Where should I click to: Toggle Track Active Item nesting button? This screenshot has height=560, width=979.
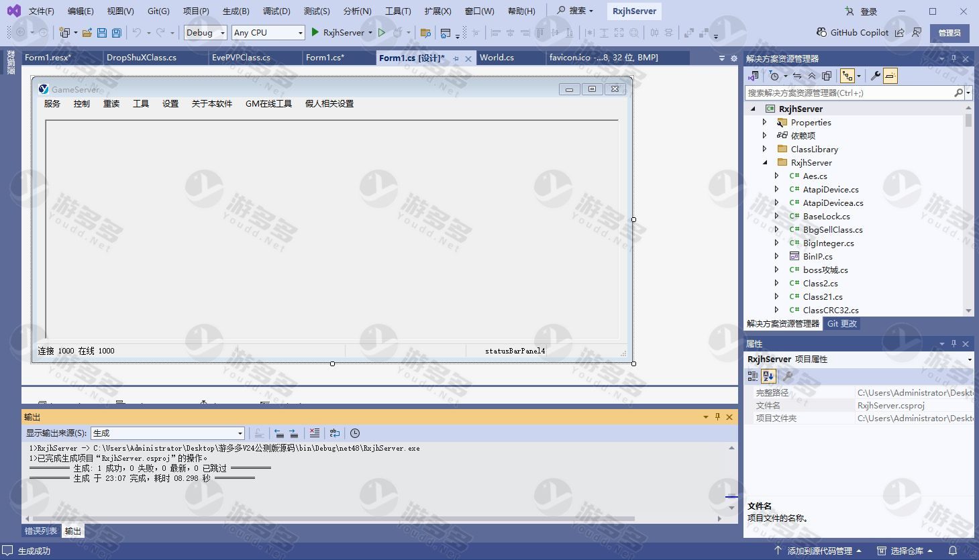point(847,76)
